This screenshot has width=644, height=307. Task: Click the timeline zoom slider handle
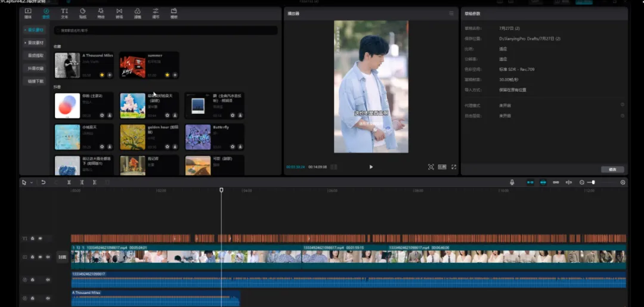[x=593, y=182]
